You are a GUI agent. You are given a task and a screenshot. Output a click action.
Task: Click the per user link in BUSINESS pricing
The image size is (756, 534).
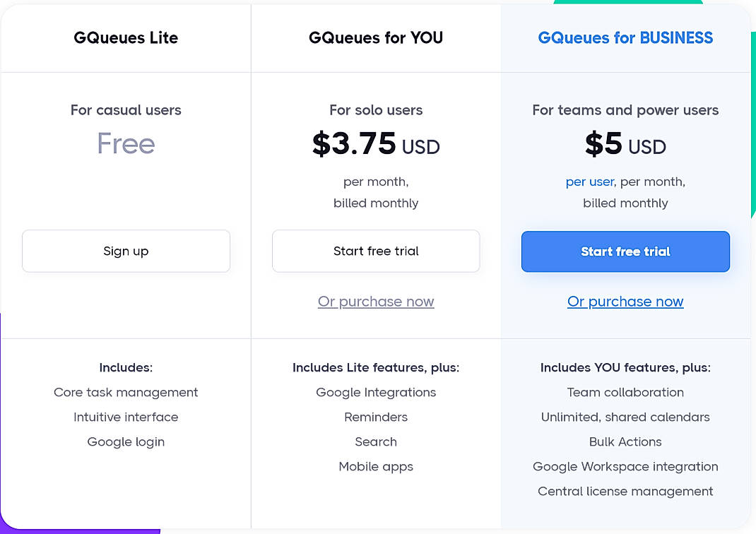(x=590, y=182)
